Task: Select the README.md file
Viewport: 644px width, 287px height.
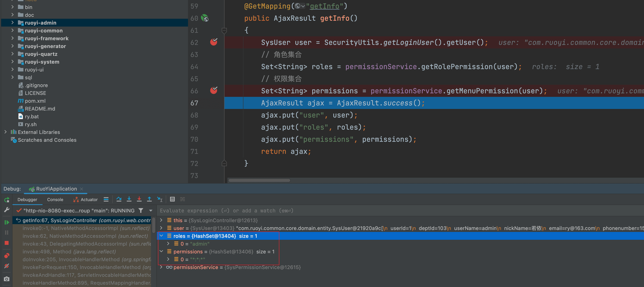Action: pyautogui.click(x=40, y=109)
